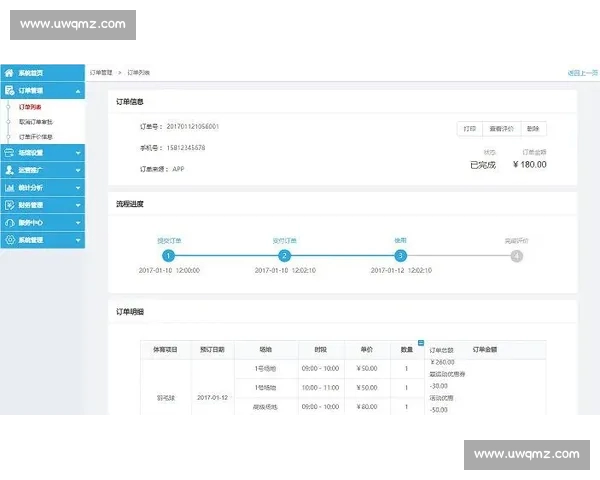Click progress step 2 circle 支付订单
The height and width of the screenshot is (480, 600).
[x=284, y=256]
